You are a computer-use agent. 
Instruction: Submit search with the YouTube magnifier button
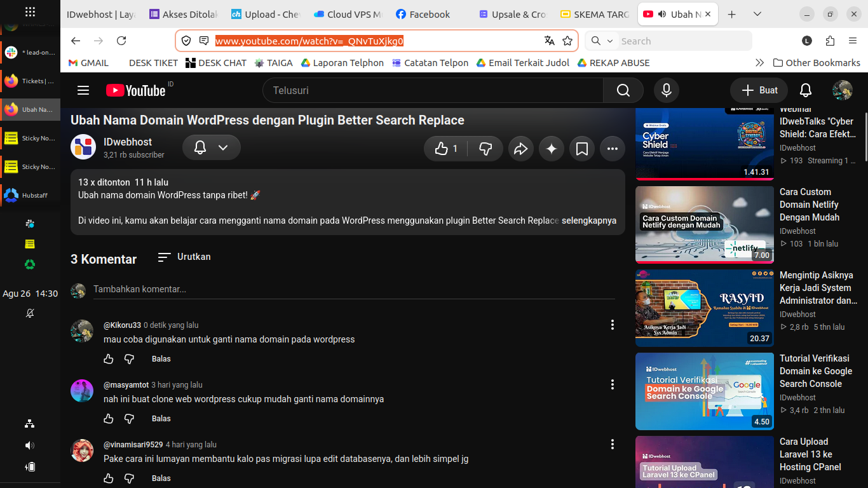(x=623, y=90)
